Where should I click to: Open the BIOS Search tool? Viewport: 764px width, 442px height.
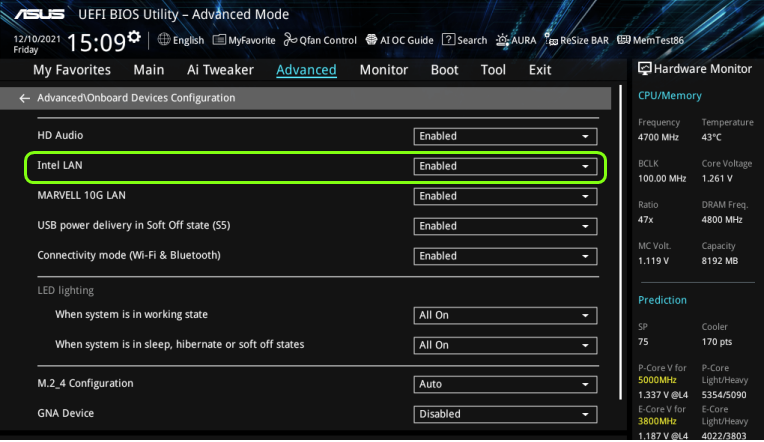(x=464, y=40)
